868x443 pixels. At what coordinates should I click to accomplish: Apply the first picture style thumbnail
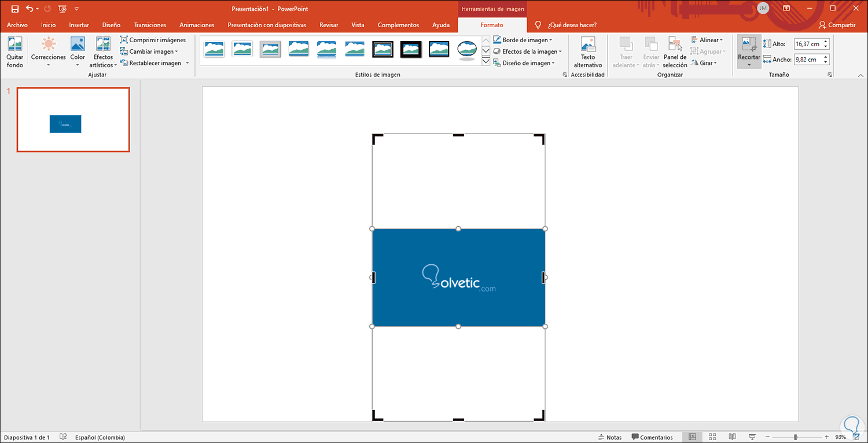(x=214, y=49)
